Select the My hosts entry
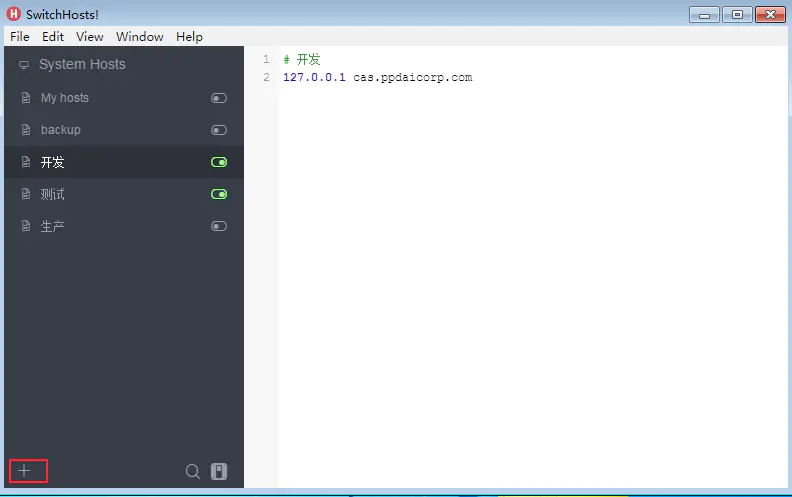The width and height of the screenshot is (792, 497). [x=124, y=98]
